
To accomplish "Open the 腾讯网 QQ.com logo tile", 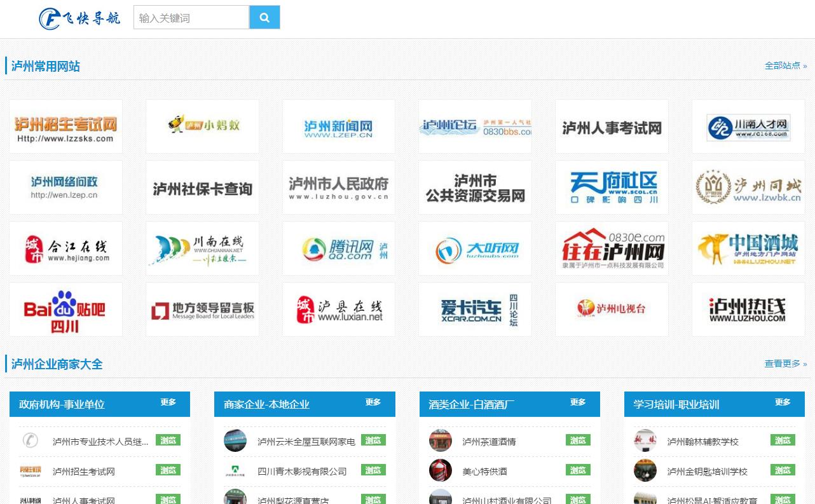I will (338, 249).
